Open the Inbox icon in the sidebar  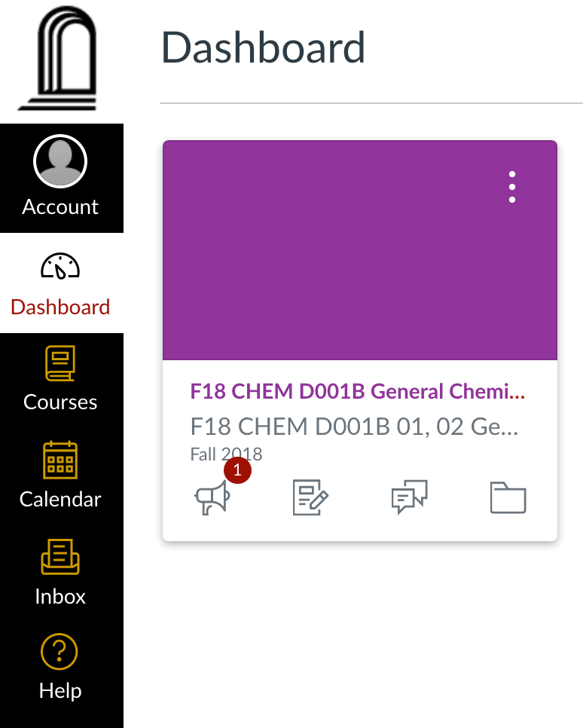point(61,558)
